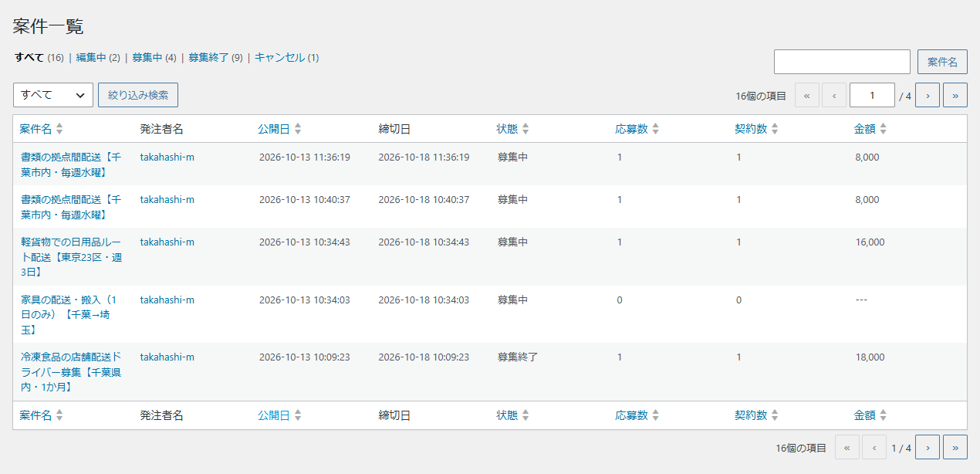Click the 応募数 sort icon in the table footer
The width and height of the screenshot is (980, 474).
656,415
